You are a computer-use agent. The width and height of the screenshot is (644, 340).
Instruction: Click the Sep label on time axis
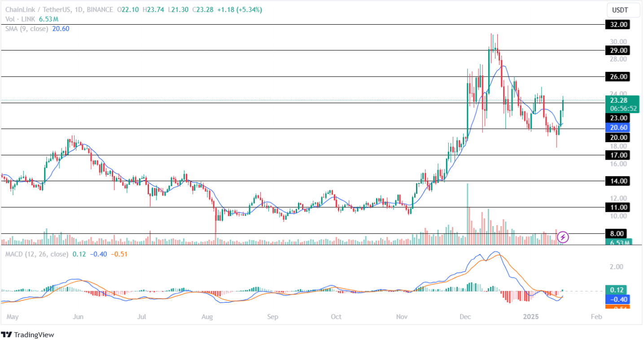pos(272,317)
